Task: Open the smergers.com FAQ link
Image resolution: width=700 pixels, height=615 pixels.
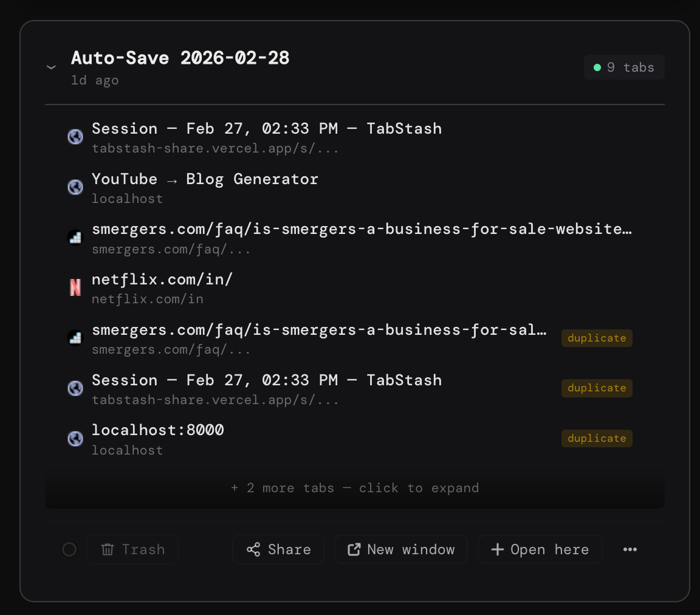Action: (362, 228)
